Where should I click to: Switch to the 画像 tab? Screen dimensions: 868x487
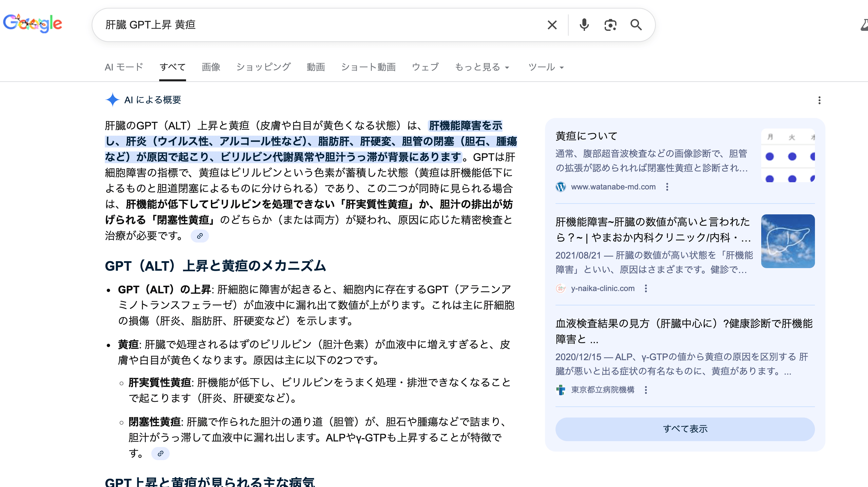pos(211,67)
